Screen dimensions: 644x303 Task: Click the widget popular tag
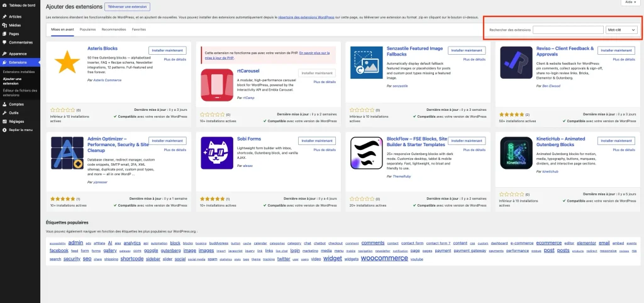(x=332, y=259)
